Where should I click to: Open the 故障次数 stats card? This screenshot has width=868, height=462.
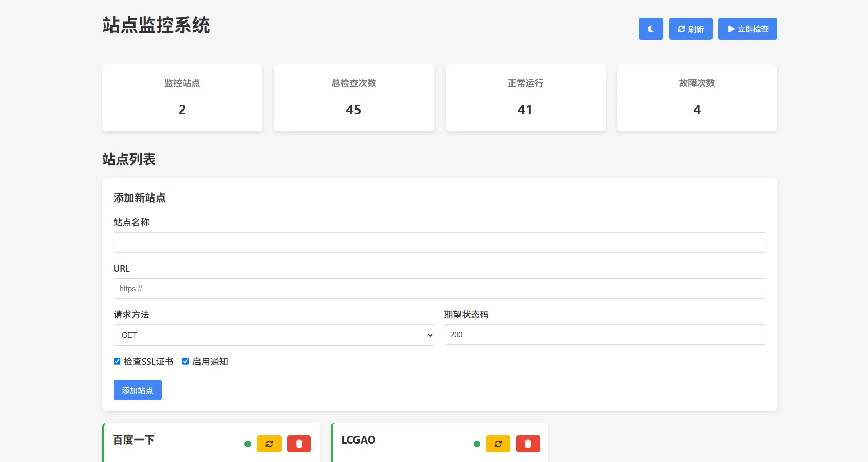(x=697, y=98)
